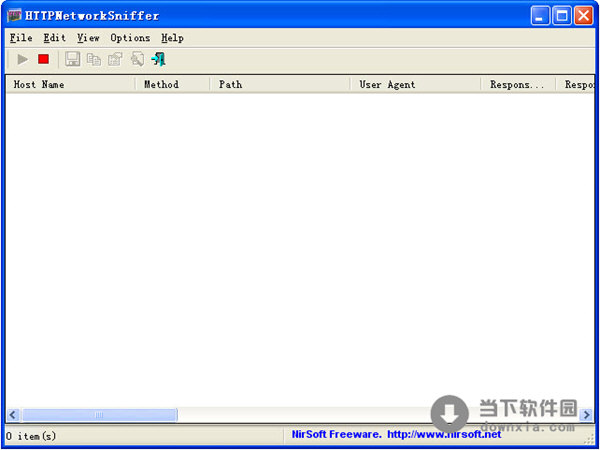Close the HTTPNetworkSniffer window
This screenshot has width=600, height=450.
pyautogui.click(x=584, y=16)
